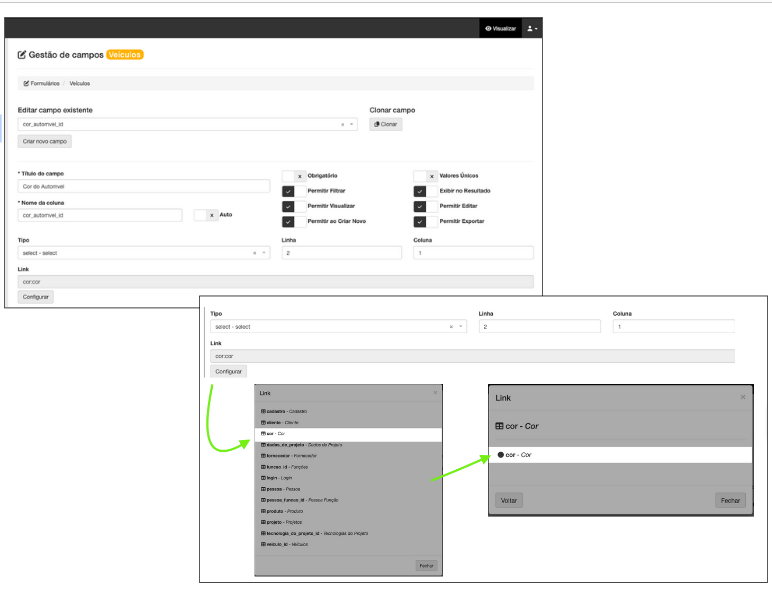Close the table list Link modal with its X
Viewport: 772px width, 589px height.
click(x=435, y=393)
